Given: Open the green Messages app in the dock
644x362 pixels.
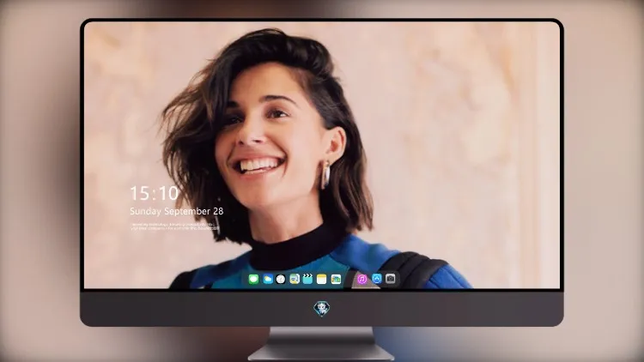Looking at the screenshot, I should point(253,279).
